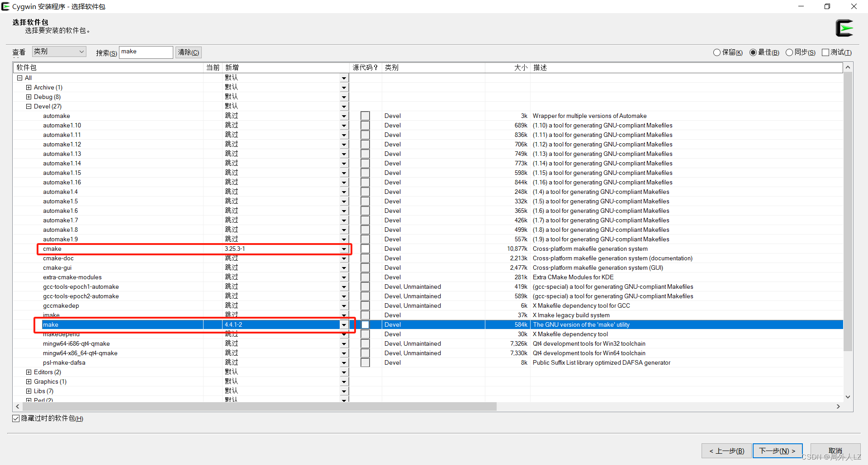This screenshot has width=868, height=465.
Task: Click the 取消 cancel button
Action: (x=835, y=451)
